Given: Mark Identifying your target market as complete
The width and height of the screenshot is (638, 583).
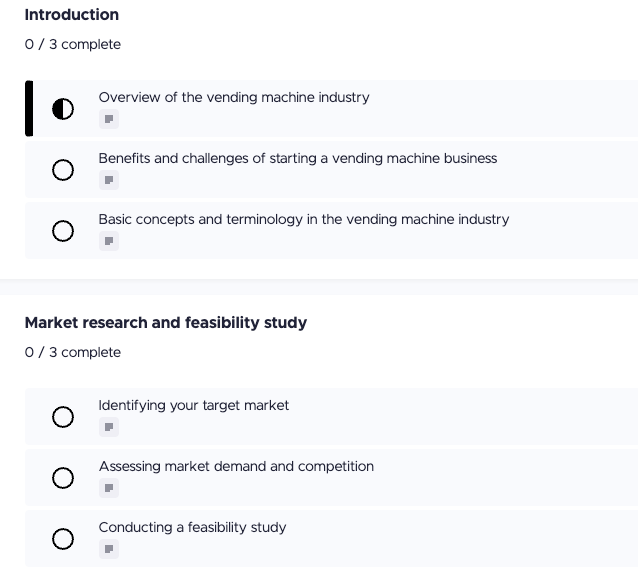Looking at the screenshot, I should click(x=63, y=417).
